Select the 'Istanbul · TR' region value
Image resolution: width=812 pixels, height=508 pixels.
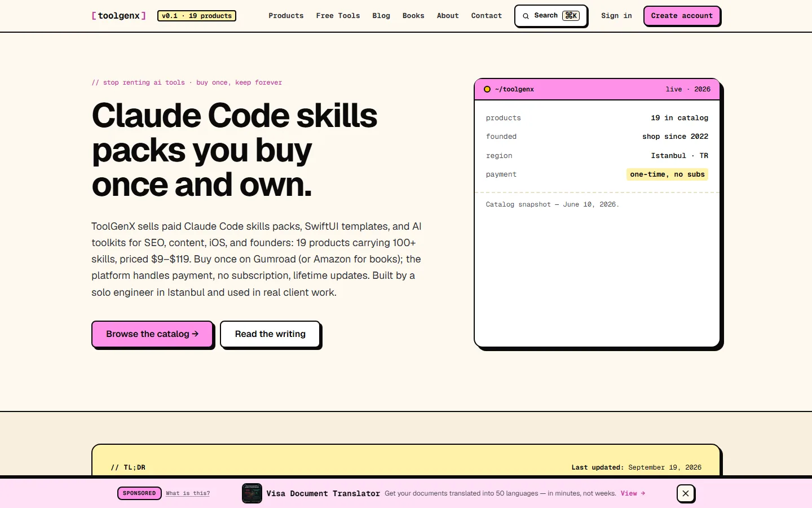coord(679,156)
